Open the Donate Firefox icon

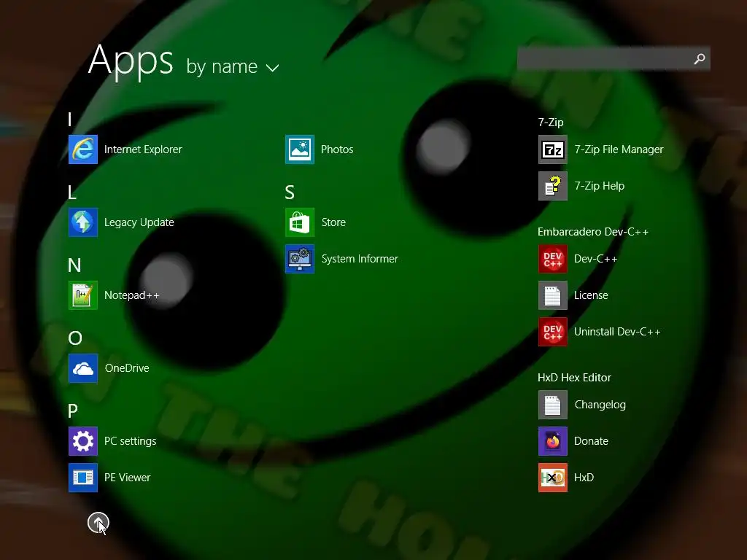[x=553, y=441]
